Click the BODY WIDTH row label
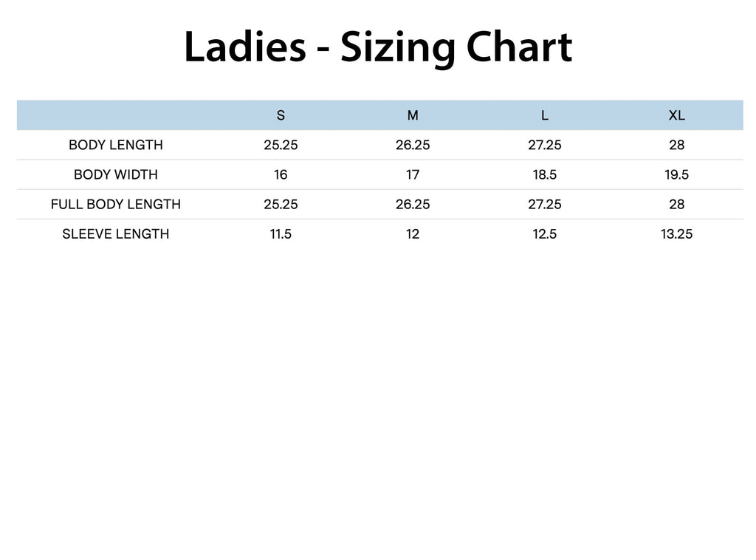Image resolution: width=756 pixels, height=560 pixels. point(116,174)
